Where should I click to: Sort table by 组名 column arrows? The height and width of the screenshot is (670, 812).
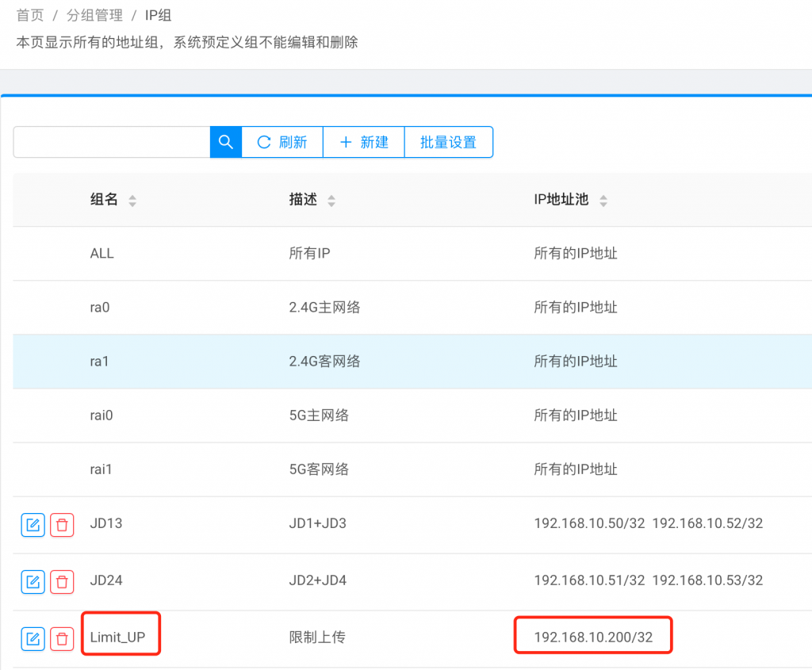132,201
